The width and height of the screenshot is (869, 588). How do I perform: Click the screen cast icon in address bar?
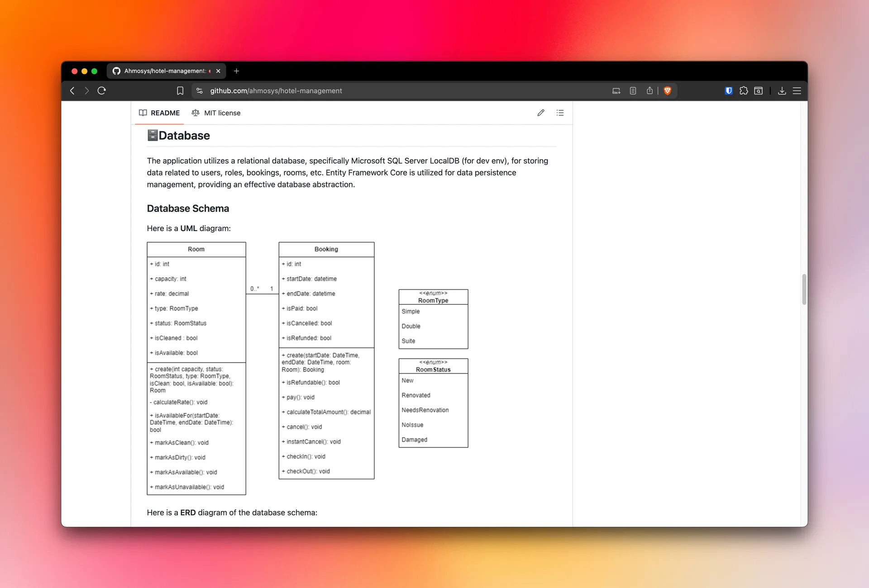click(616, 91)
